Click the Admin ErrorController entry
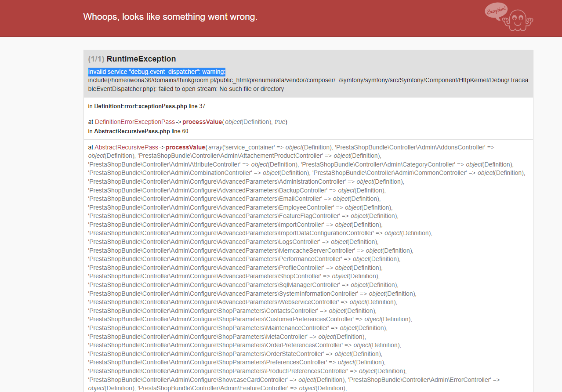This screenshot has width=562, height=392. pos(420,380)
